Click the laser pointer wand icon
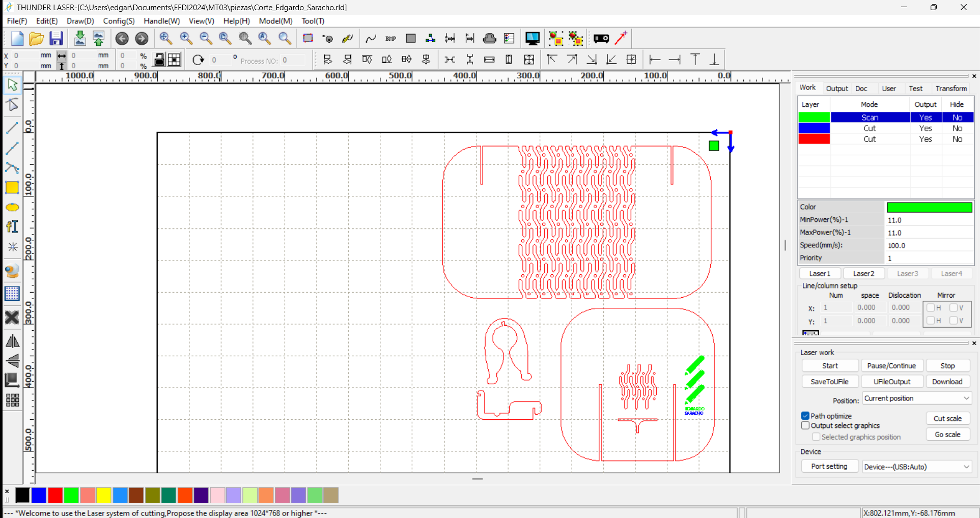Screen dimensions: 980x518 coord(621,38)
